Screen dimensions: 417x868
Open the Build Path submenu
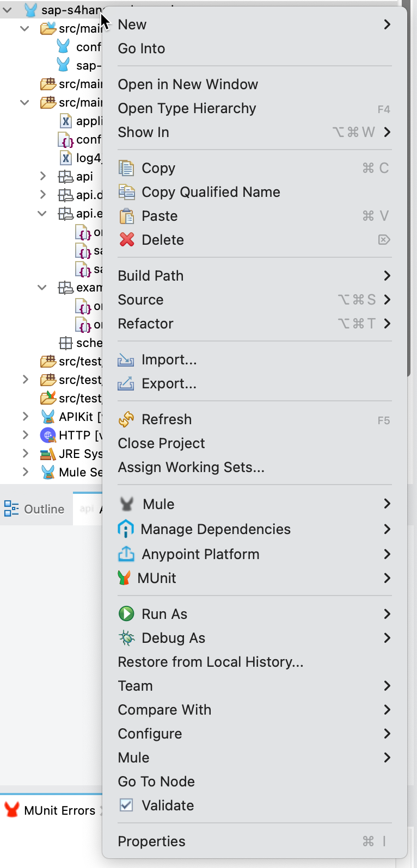click(255, 276)
